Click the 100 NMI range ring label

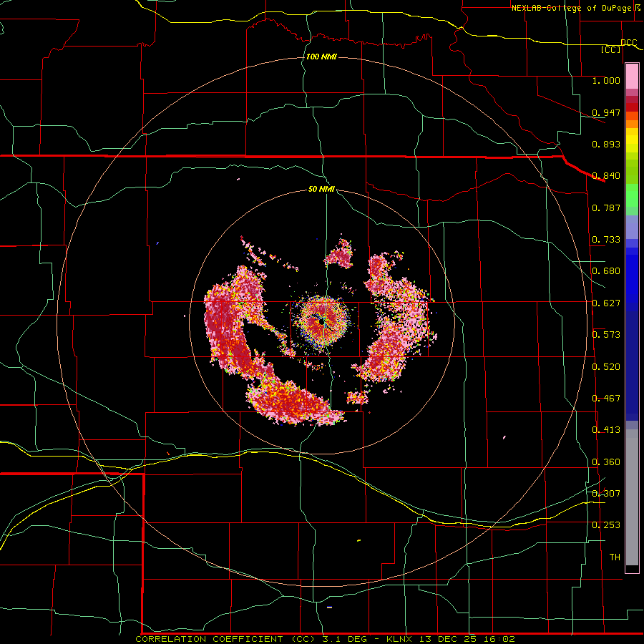tap(321, 57)
